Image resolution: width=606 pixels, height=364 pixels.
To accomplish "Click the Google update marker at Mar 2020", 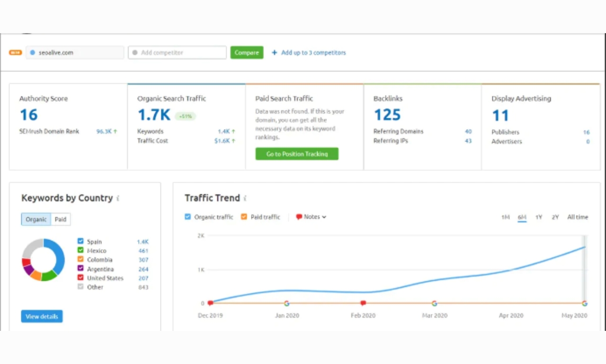I will coord(434,303).
